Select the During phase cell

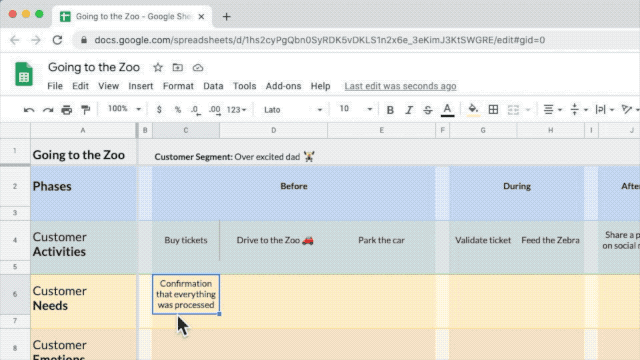coord(517,186)
